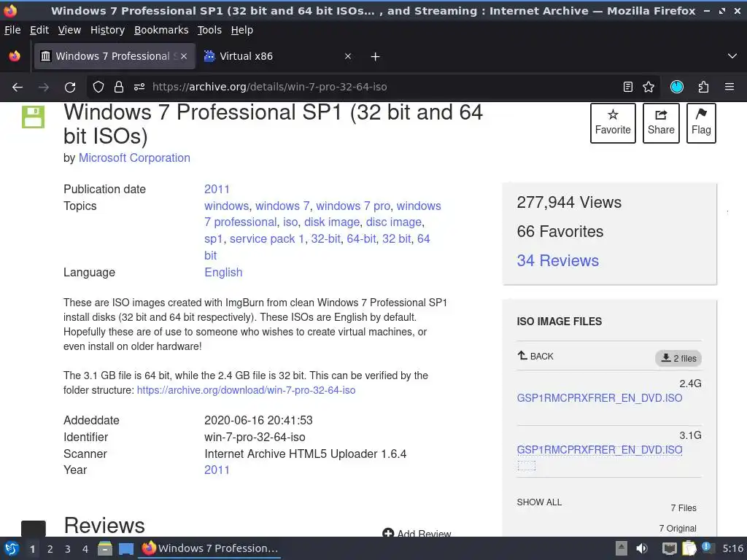This screenshot has width=747, height=560.
Task: Open the network monitor tray icon
Action: coord(670,549)
